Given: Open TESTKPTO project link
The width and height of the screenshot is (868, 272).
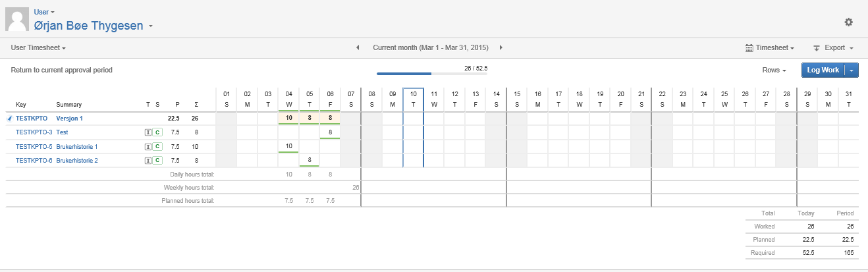Looking at the screenshot, I should [x=32, y=119].
